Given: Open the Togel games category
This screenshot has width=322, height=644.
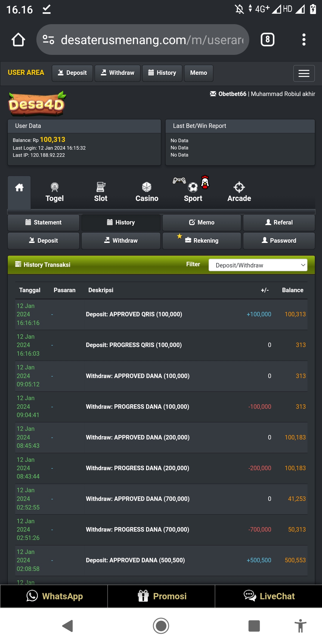Looking at the screenshot, I should point(55,192).
